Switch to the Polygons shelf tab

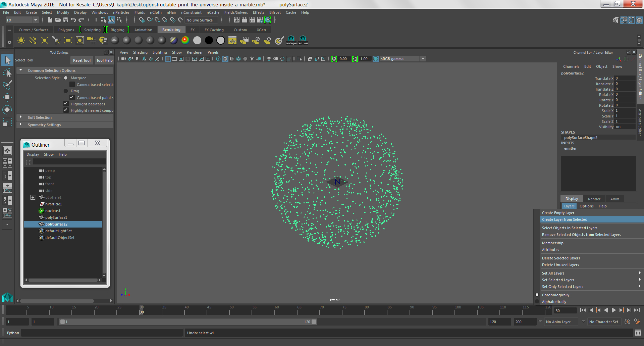tap(66, 30)
